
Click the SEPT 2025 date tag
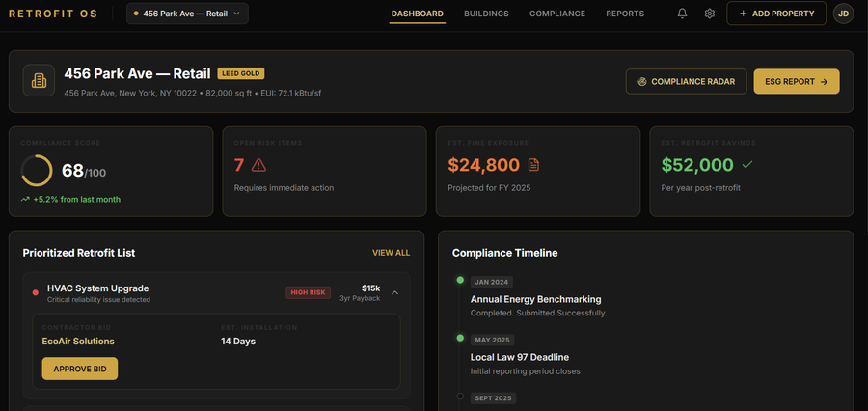coord(493,398)
